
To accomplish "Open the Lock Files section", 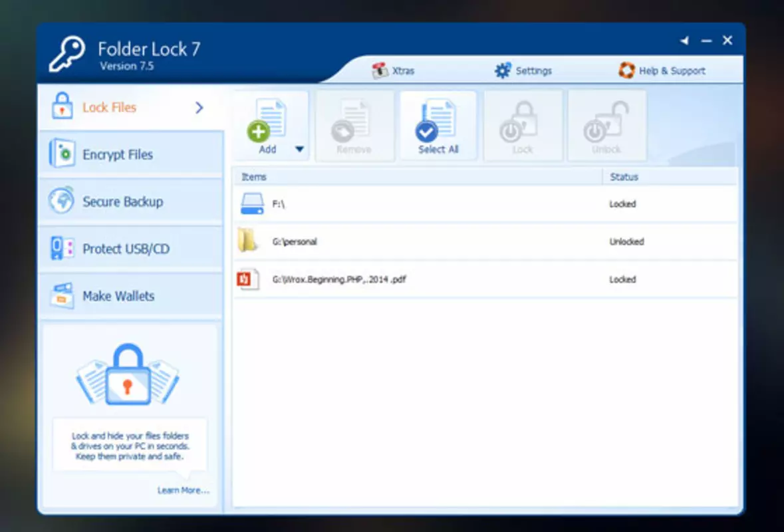I will click(130, 108).
